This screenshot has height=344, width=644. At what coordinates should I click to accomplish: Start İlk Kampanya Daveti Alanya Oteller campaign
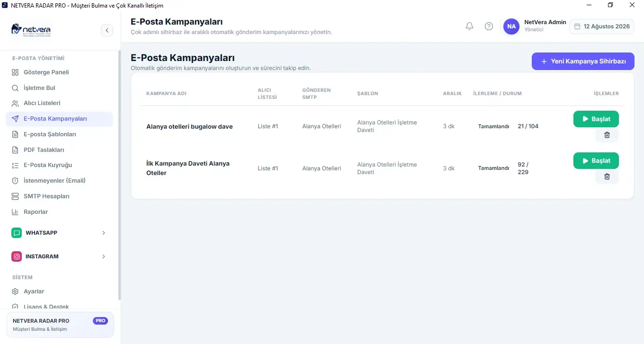coord(596,161)
